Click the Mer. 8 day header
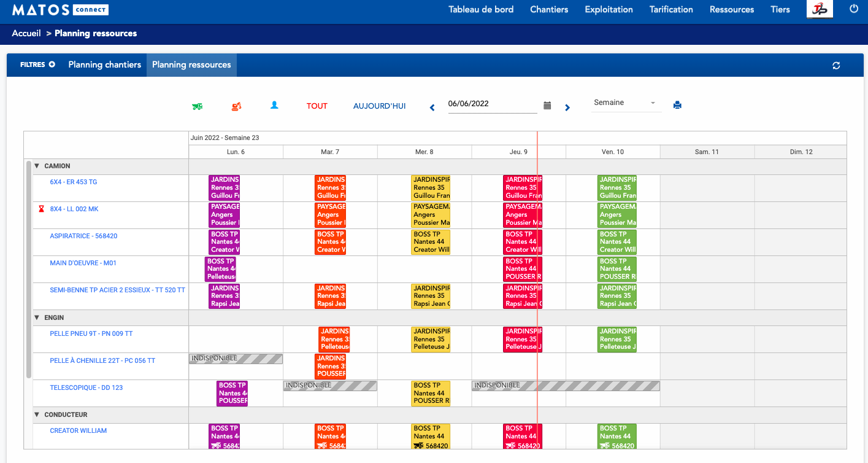 [424, 152]
